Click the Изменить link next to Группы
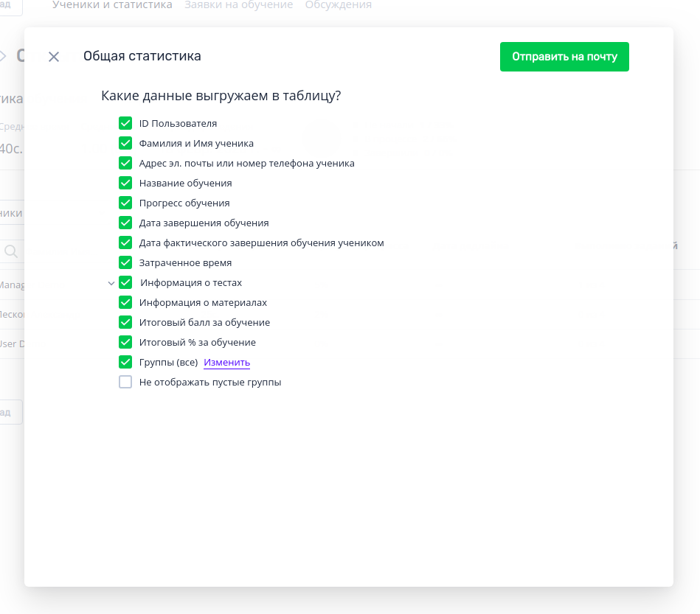Viewport: 700px width, 614px height. [x=226, y=363]
